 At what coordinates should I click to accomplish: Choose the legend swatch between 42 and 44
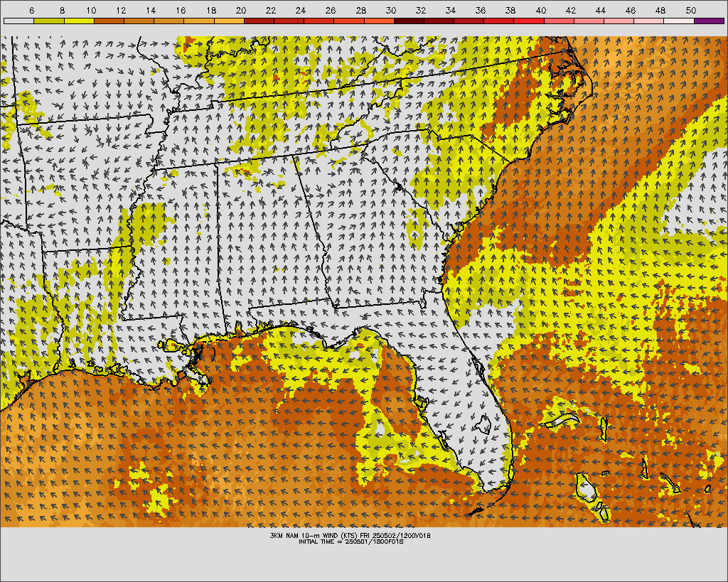tap(589, 21)
